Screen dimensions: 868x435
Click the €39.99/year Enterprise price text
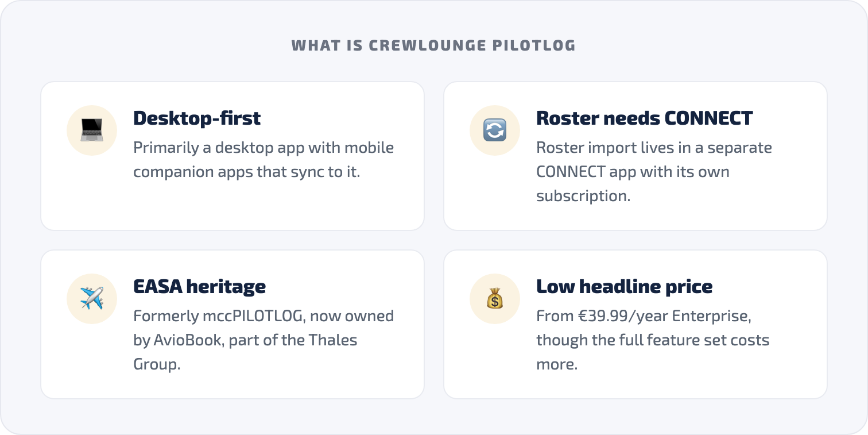click(x=644, y=315)
